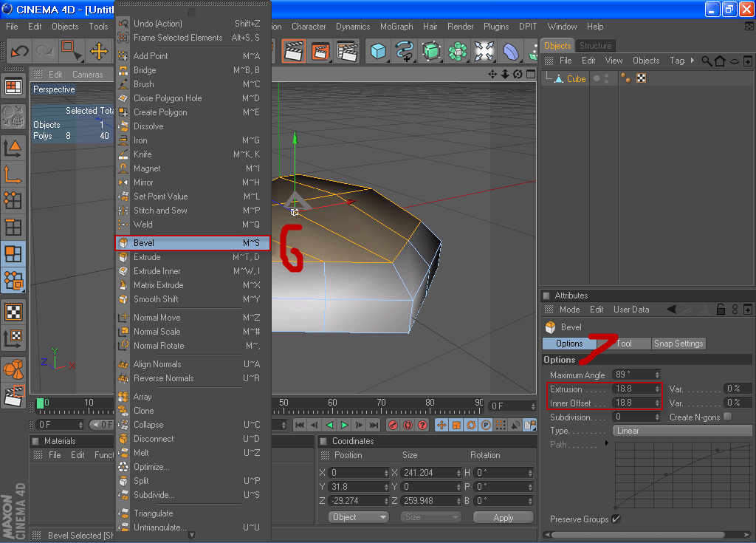
Task: Toggle rotation keyframe recording button
Action: pos(472,426)
